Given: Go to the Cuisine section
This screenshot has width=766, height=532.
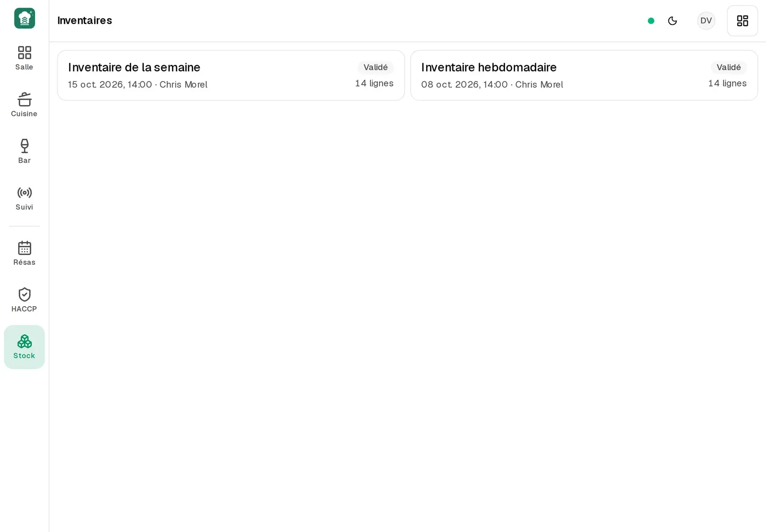Looking at the screenshot, I should click(x=24, y=105).
